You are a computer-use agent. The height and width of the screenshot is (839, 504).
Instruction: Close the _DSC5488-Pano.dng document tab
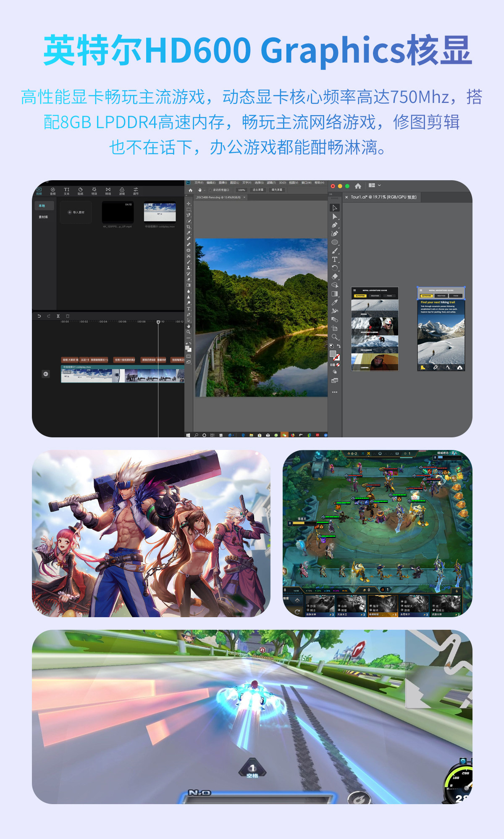click(x=244, y=197)
